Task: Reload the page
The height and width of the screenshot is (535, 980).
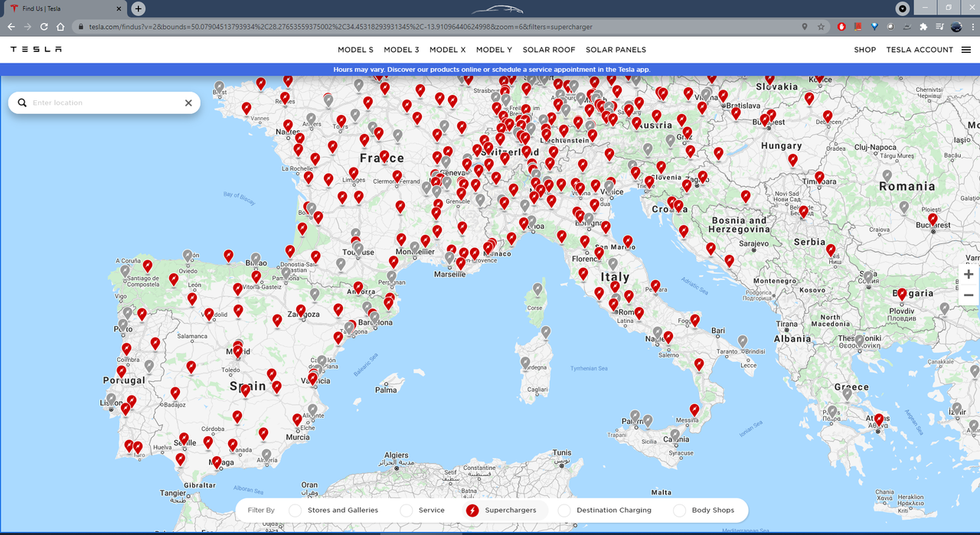Action: (44, 27)
